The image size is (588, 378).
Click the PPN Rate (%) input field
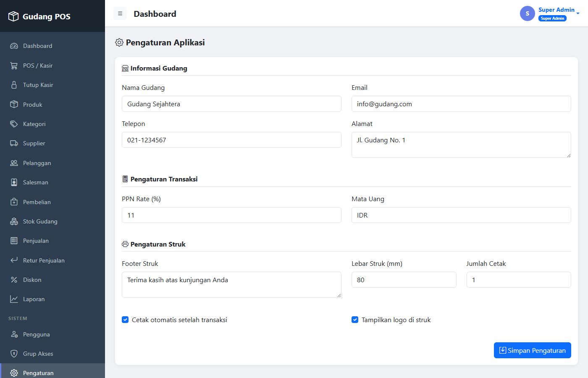point(231,215)
